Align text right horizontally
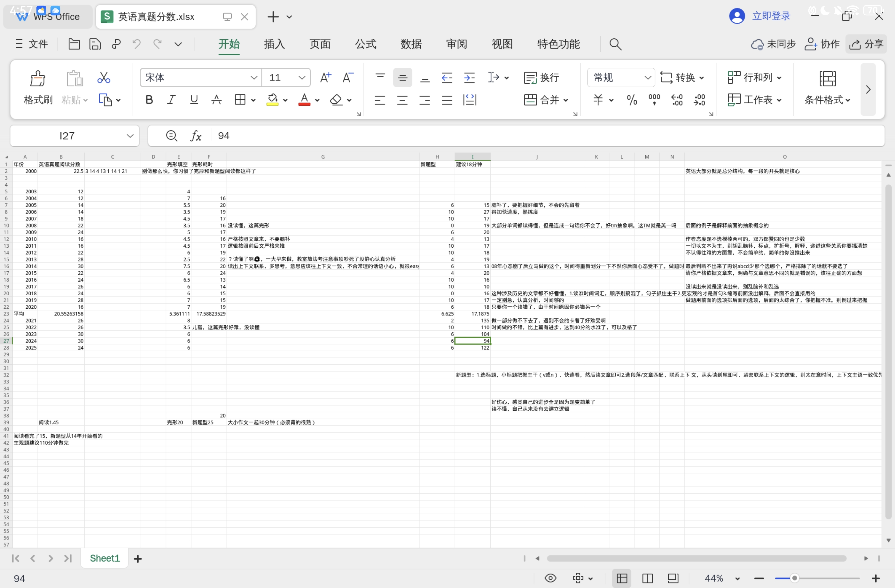895x588 pixels. point(424,100)
